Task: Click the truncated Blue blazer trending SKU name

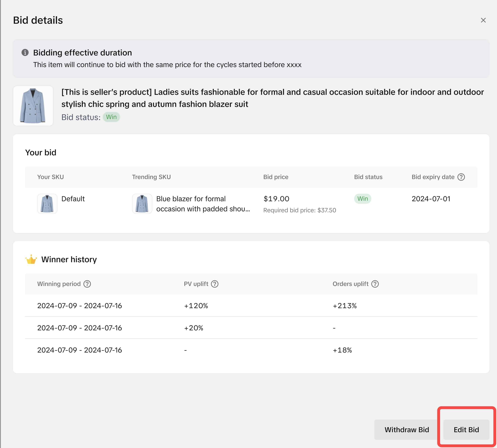Action: [x=203, y=204]
